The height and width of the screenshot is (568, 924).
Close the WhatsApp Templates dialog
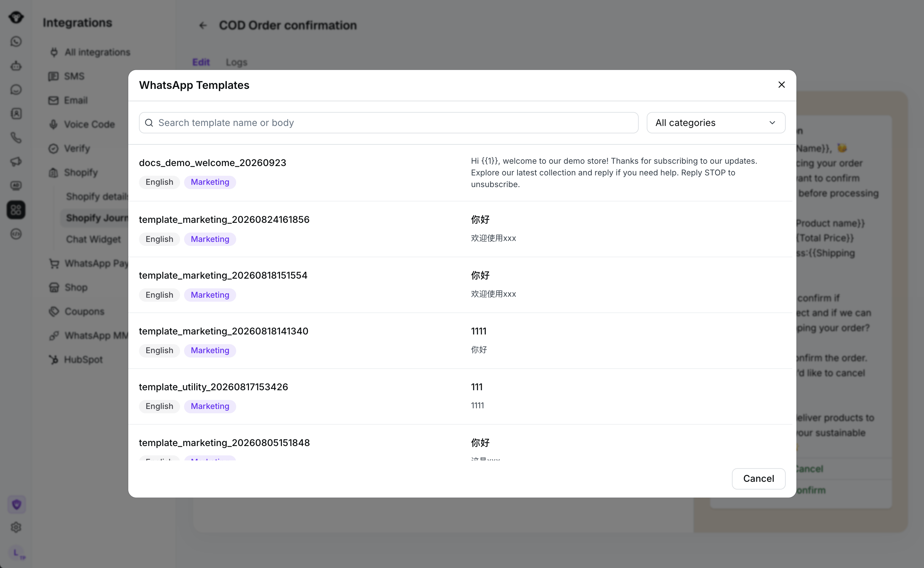pyautogui.click(x=781, y=85)
